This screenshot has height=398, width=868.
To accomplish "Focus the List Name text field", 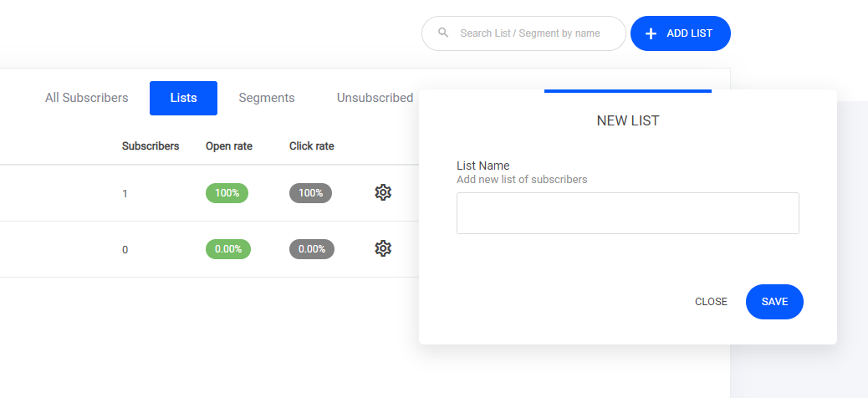I will click(627, 213).
